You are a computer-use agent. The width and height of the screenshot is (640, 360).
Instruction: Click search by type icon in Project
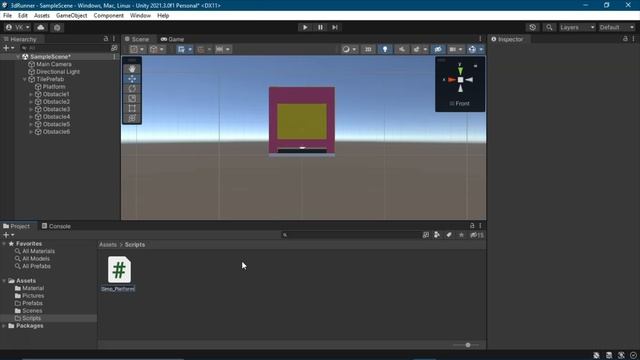tap(437, 235)
